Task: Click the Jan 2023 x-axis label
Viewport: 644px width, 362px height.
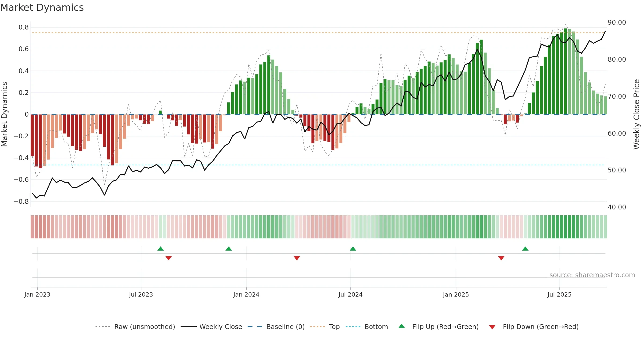Action: click(37, 294)
